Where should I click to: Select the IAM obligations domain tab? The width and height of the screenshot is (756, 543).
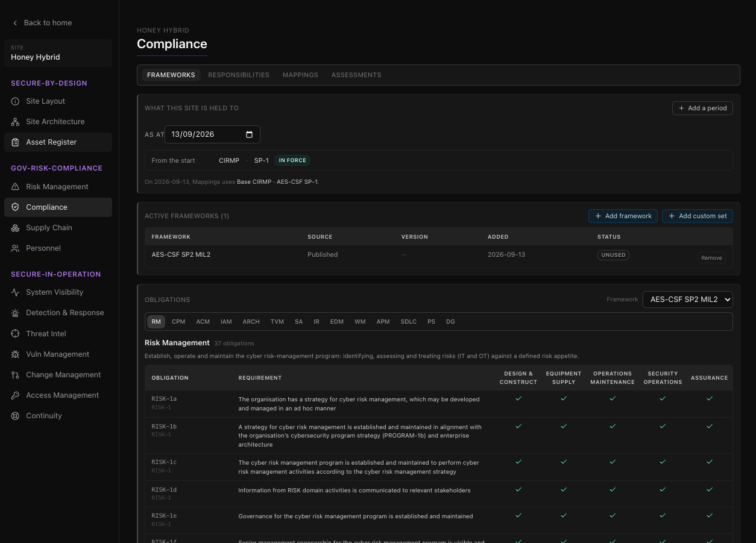click(226, 322)
